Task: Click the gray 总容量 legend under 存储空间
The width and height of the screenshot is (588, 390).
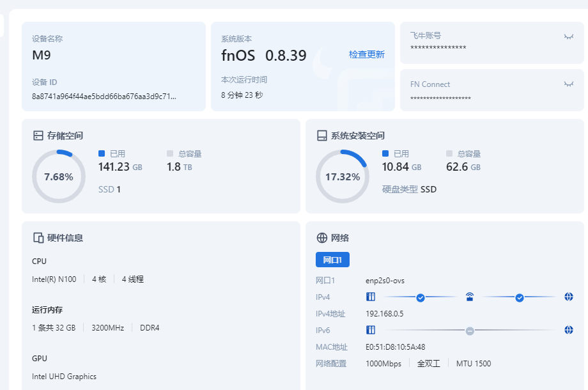Action: coord(184,153)
